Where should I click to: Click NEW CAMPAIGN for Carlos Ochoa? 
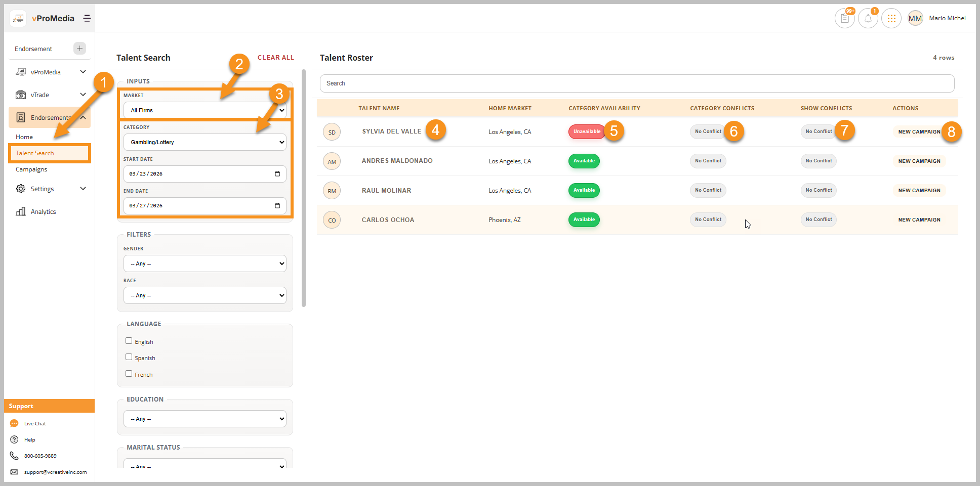pos(919,220)
